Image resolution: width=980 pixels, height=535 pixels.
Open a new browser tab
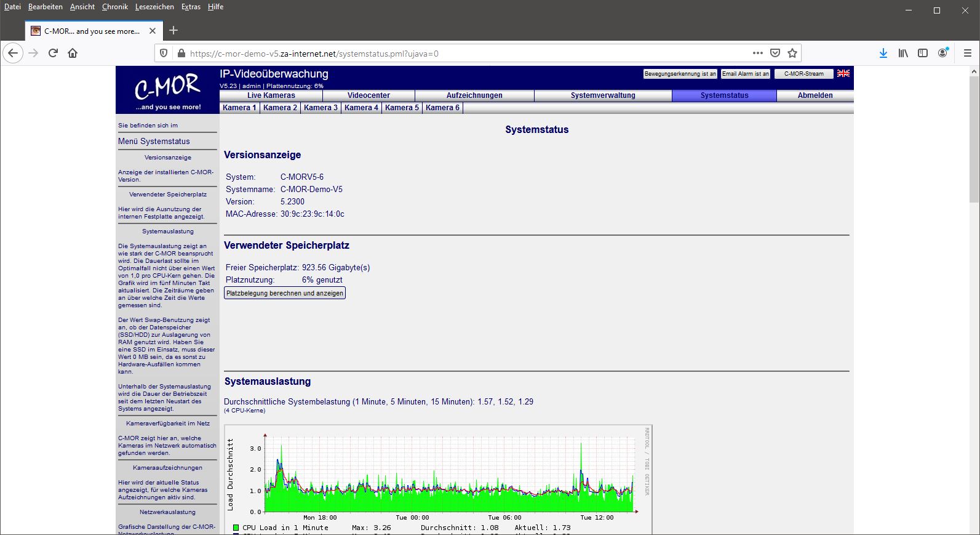[x=173, y=30]
